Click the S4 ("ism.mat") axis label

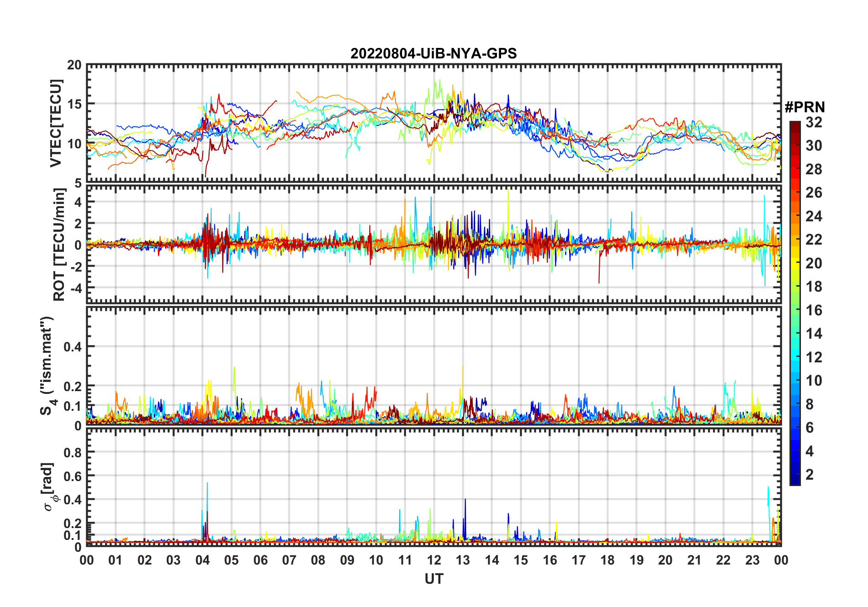tap(47, 366)
